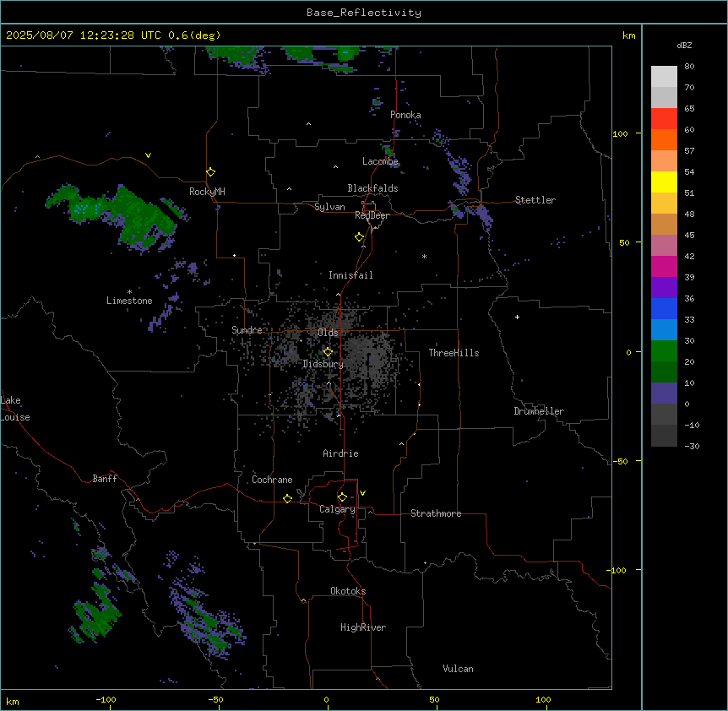
Task: Click the RedDeer city label
Action: pos(372,215)
